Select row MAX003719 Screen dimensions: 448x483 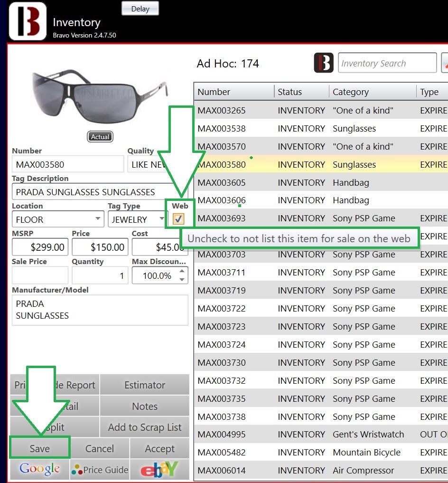(321, 290)
